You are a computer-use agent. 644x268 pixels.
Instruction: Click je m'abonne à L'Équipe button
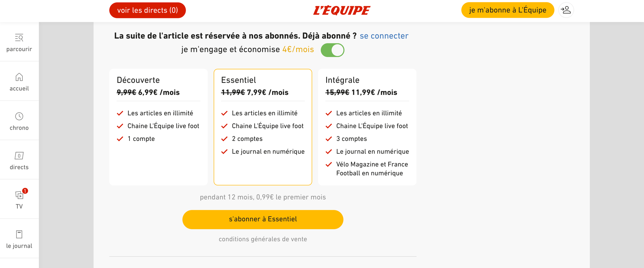point(507,10)
